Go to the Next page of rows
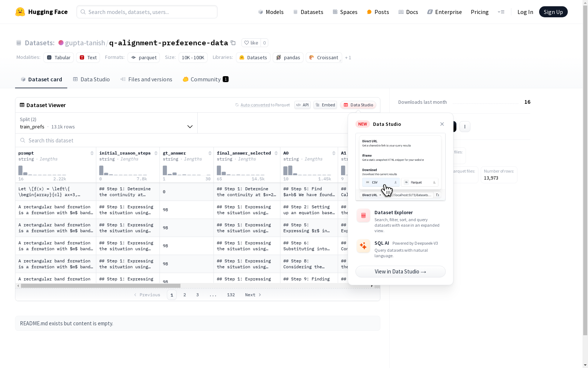Viewport: 588px width, 368px height. [x=253, y=295]
